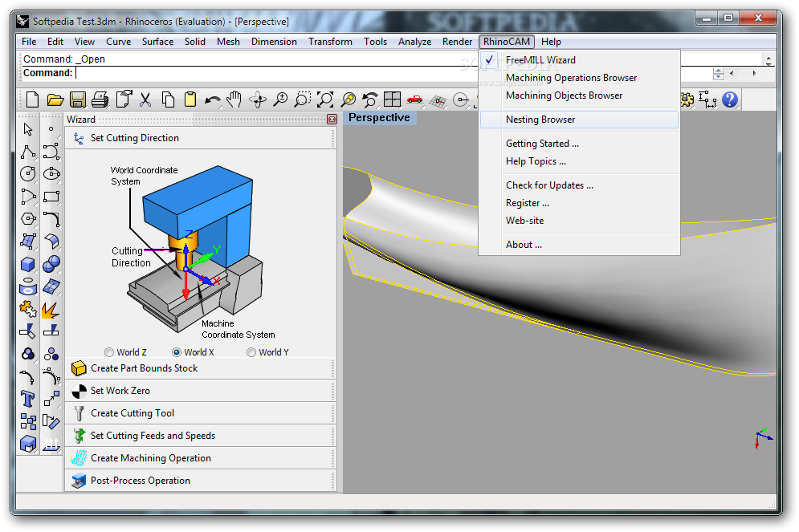Screen dimensions: 799x532
Task: Click the red car icon in toolbar
Action: click(x=415, y=99)
